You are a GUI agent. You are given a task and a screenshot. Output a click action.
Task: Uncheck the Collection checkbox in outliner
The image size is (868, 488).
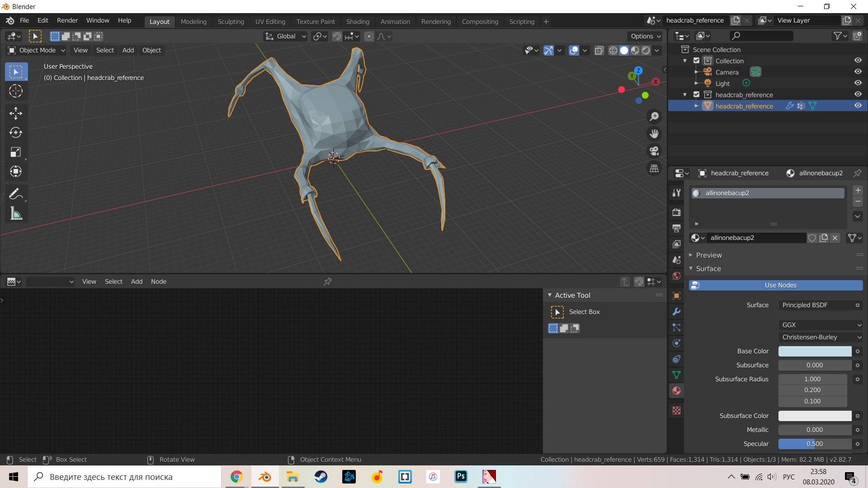(696, 61)
